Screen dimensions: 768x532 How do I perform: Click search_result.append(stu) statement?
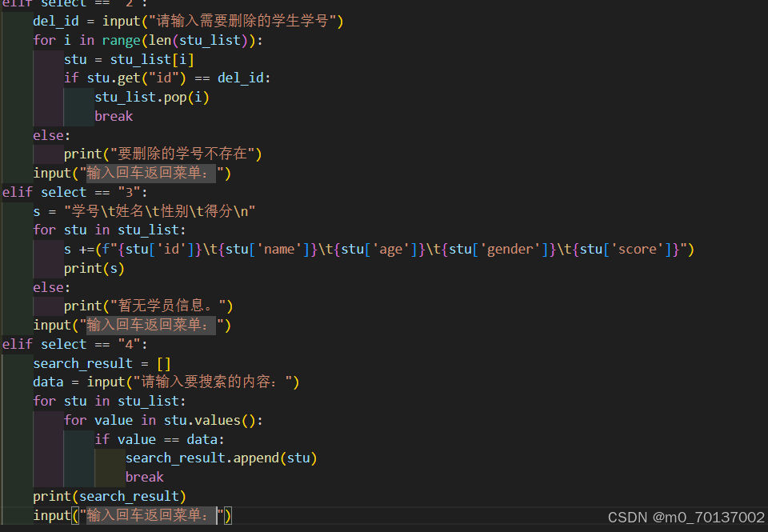tap(222, 458)
